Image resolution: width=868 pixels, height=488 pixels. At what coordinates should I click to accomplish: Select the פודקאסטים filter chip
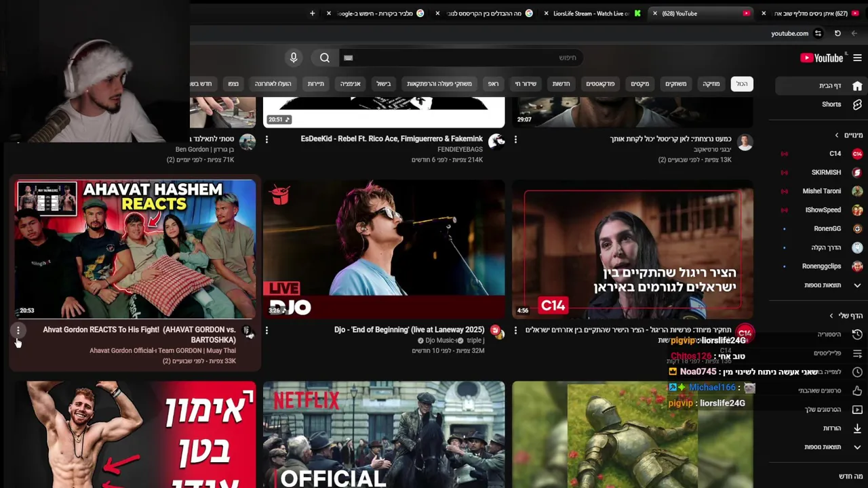pyautogui.click(x=600, y=84)
